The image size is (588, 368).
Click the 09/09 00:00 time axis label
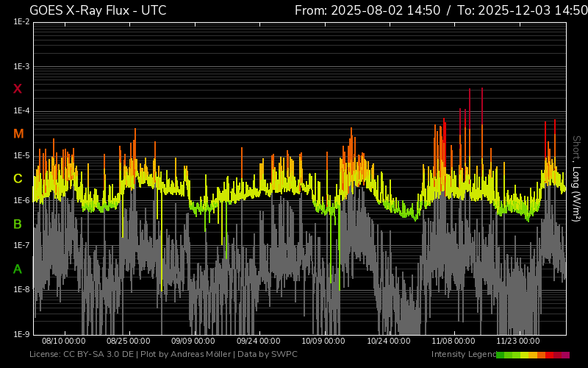click(194, 342)
